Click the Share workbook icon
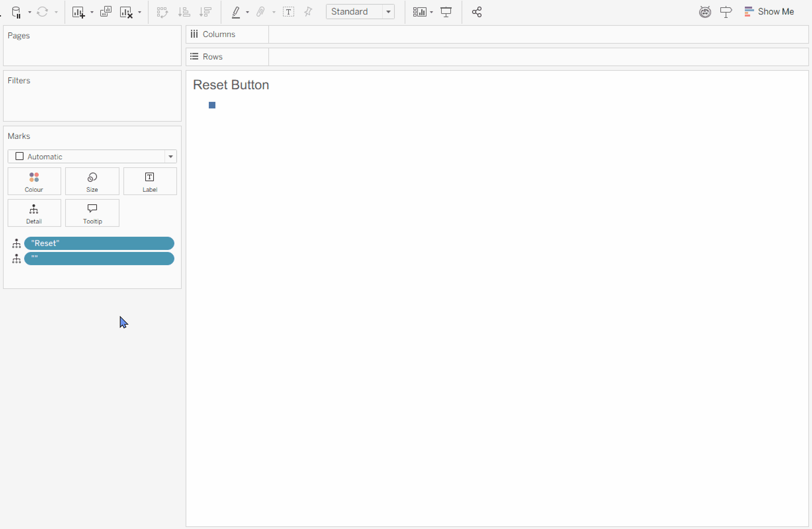Screen dimensions: 812x529 [476, 12]
